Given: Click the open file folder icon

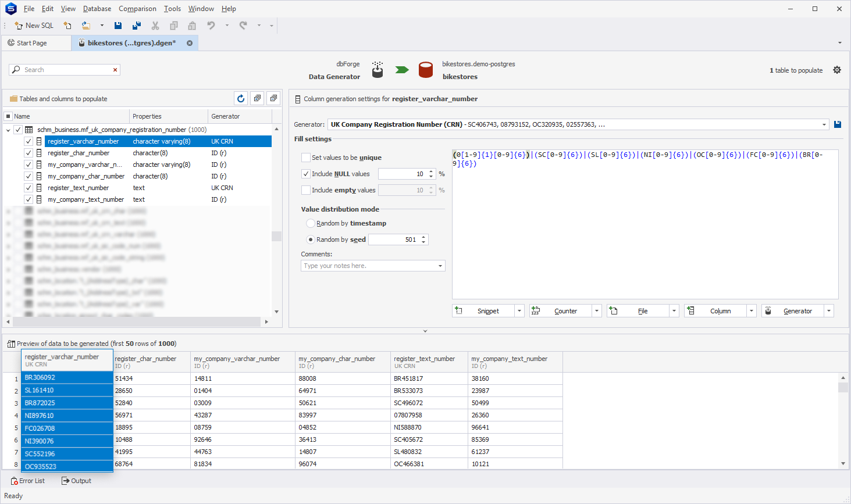Looking at the screenshot, I should click(x=86, y=26).
